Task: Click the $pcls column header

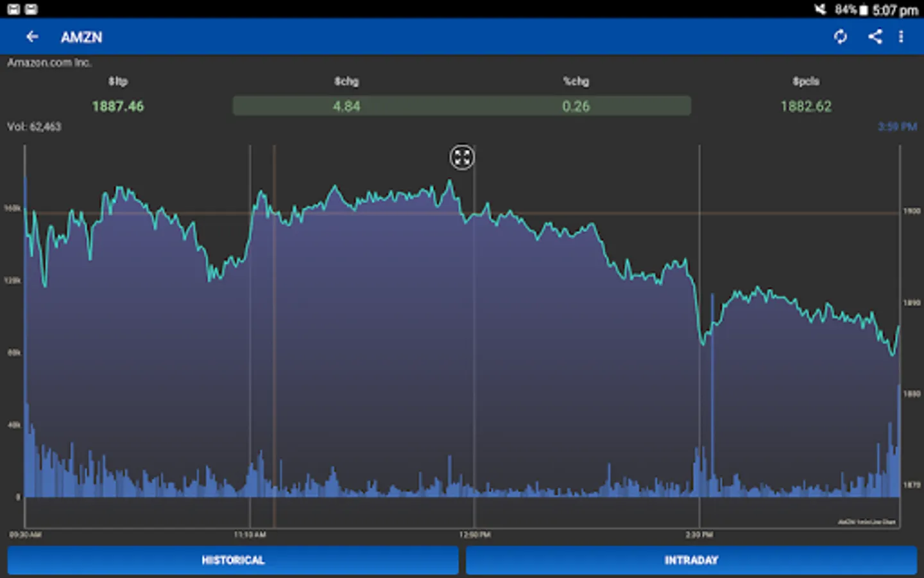Action: [806, 81]
